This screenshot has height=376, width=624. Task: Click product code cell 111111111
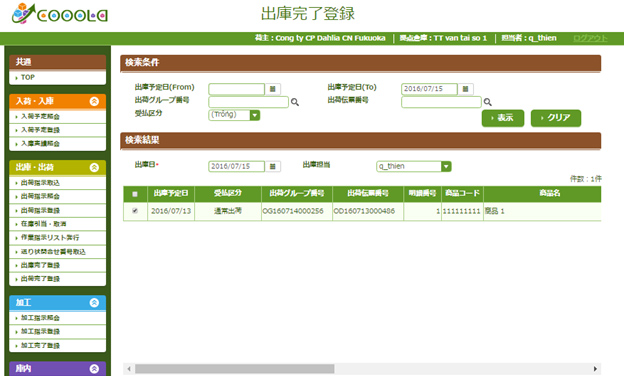pos(462,211)
